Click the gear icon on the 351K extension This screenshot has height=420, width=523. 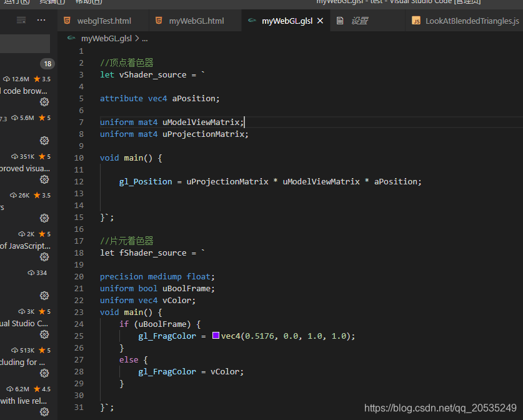click(x=44, y=179)
